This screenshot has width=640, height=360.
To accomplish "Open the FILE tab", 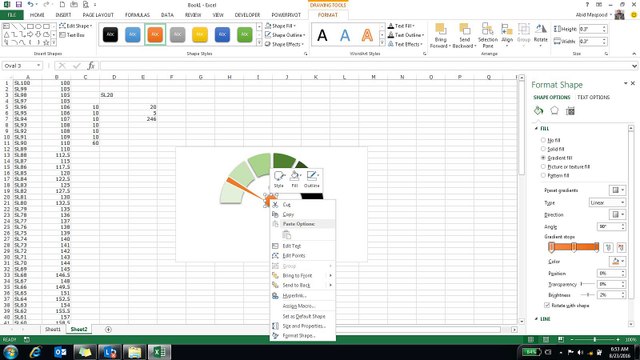I will (x=12, y=15).
